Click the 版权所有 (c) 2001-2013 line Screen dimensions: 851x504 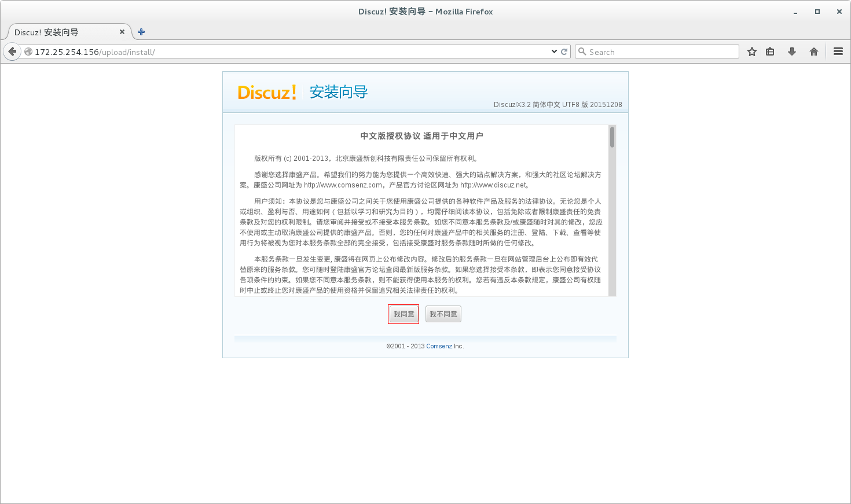click(x=366, y=158)
